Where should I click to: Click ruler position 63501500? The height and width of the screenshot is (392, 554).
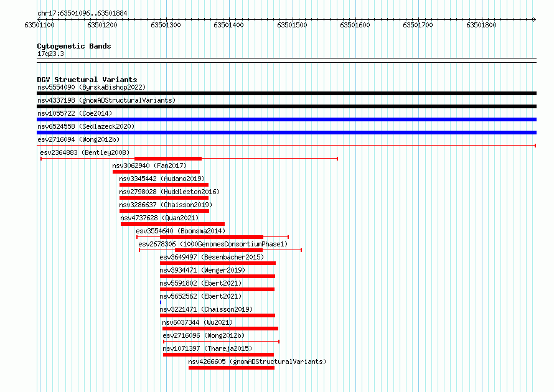coord(292,25)
